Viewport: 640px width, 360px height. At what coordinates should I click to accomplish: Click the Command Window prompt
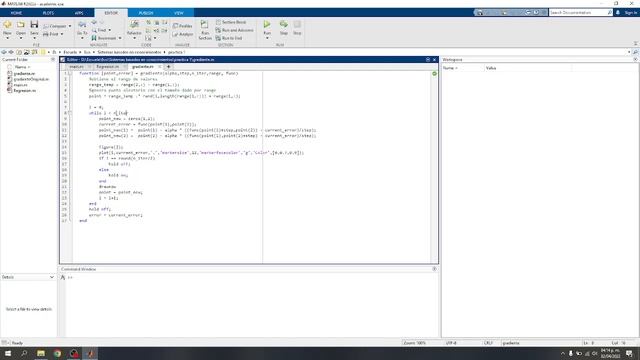(70, 278)
